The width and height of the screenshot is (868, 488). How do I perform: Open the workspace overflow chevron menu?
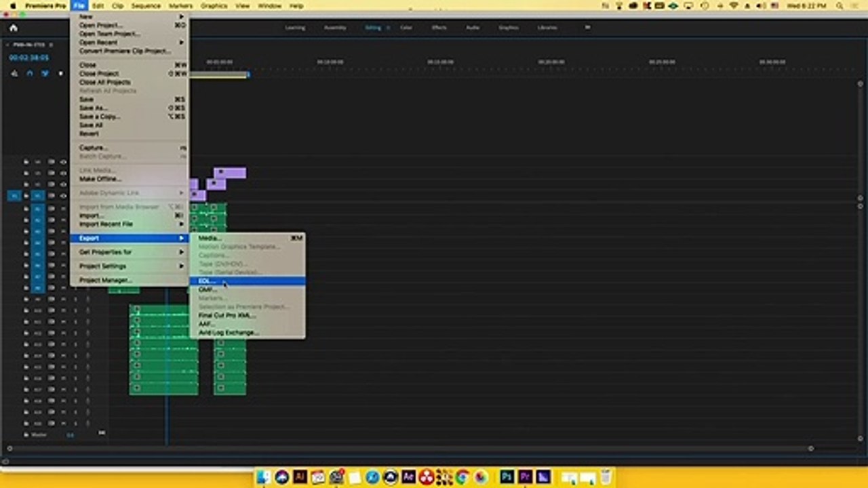pos(587,28)
